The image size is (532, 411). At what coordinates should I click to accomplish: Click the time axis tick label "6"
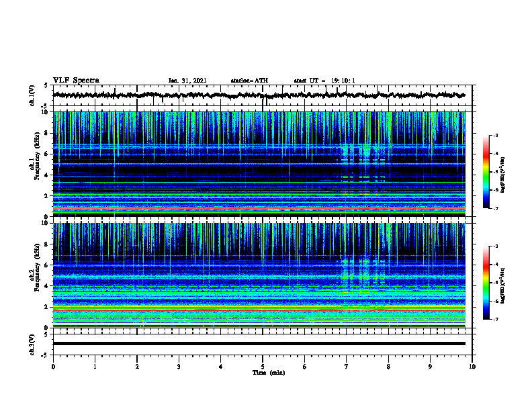305,367
